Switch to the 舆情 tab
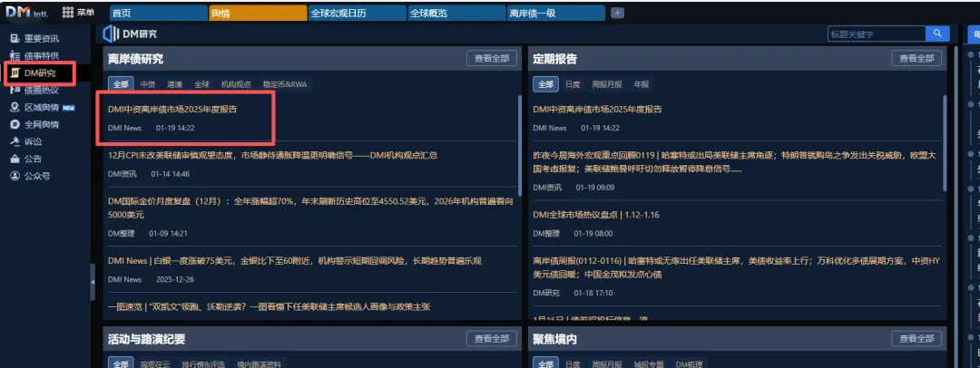980x368 pixels. click(258, 13)
